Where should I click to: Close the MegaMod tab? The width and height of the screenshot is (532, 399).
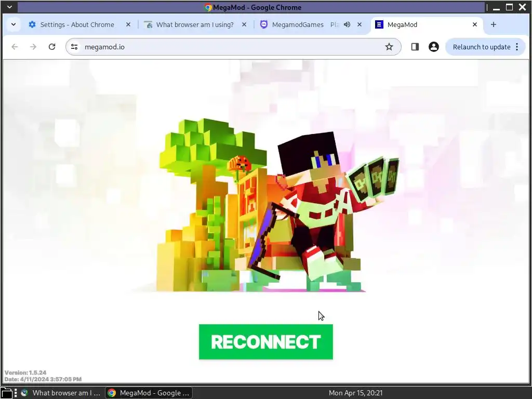coord(475,24)
